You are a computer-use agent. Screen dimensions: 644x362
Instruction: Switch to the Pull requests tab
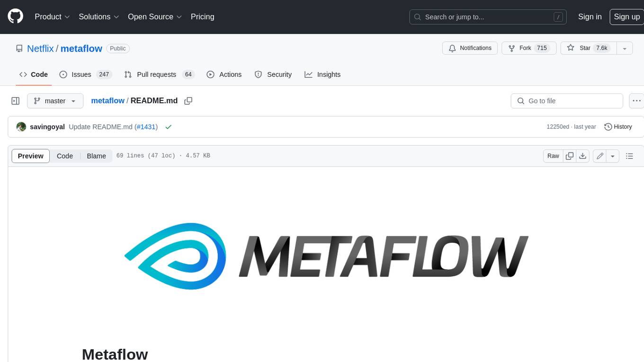[x=159, y=74]
